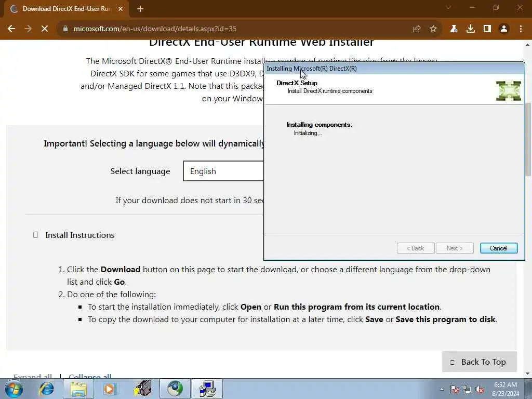This screenshot has height=399, width=532.
Task: Go back using the browser back arrow
Action: [11, 29]
